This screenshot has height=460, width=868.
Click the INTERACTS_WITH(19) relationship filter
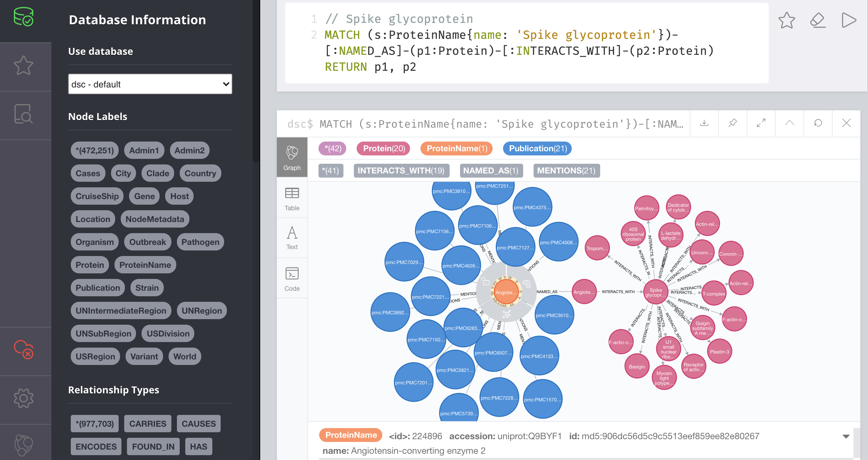point(401,171)
